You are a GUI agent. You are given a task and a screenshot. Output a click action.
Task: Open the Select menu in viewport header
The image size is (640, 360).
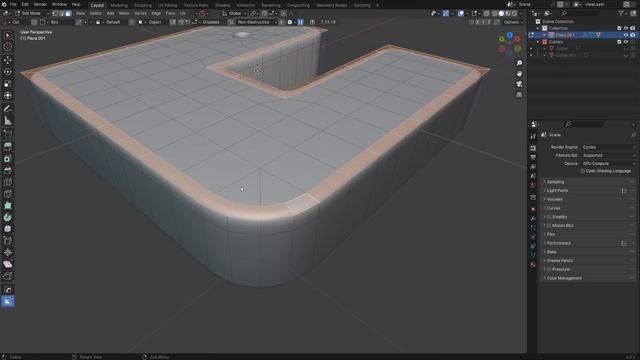point(96,13)
